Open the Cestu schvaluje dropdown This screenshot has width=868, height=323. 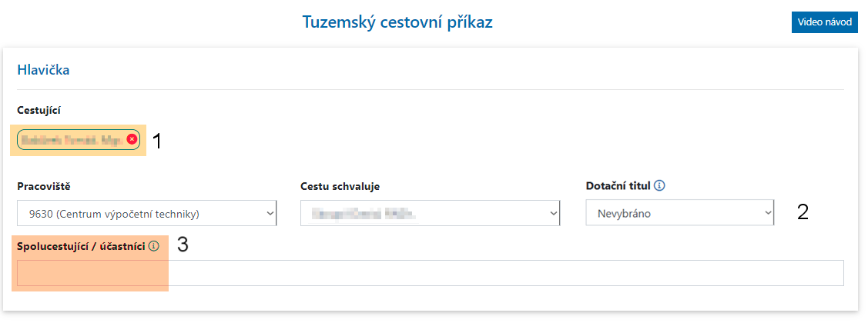430,213
